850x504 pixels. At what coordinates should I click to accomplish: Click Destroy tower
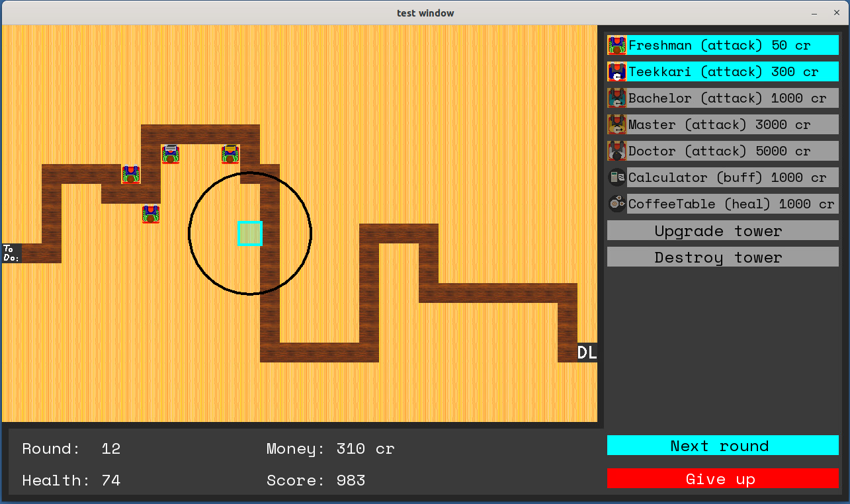(723, 257)
